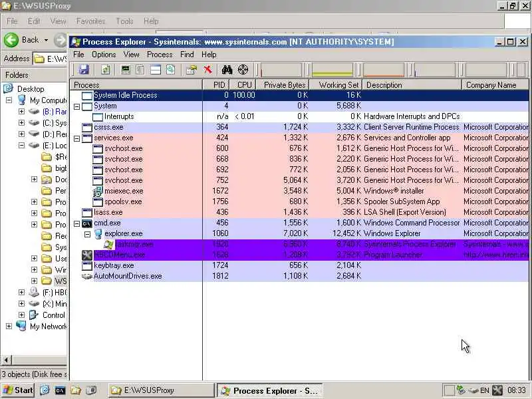The height and width of the screenshot is (399, 532).
Task: Open the Options menu in Process Explorer
Action: coord(104,55)
